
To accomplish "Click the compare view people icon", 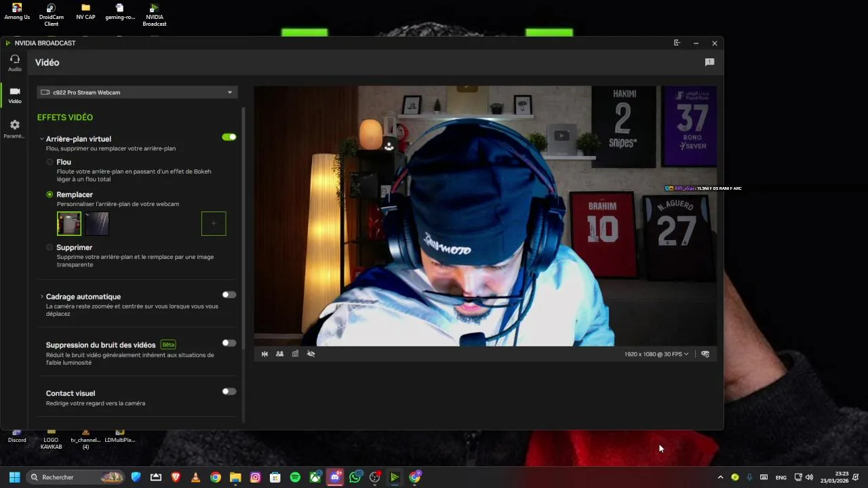I will coord(279,354).
